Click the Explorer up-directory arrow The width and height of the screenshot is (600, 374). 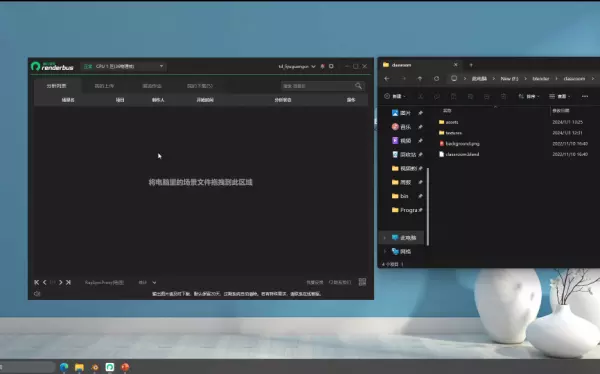point(420,78)
